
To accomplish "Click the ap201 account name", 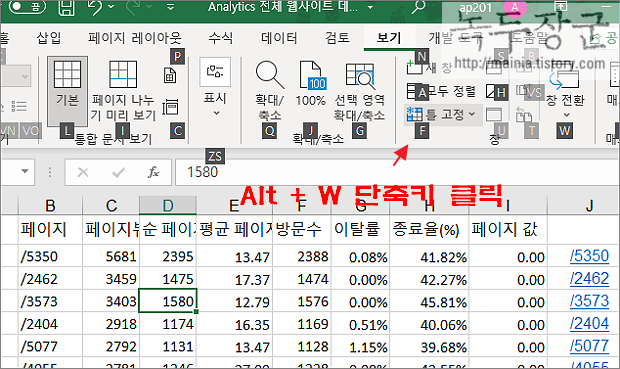I will coord(475,8).
